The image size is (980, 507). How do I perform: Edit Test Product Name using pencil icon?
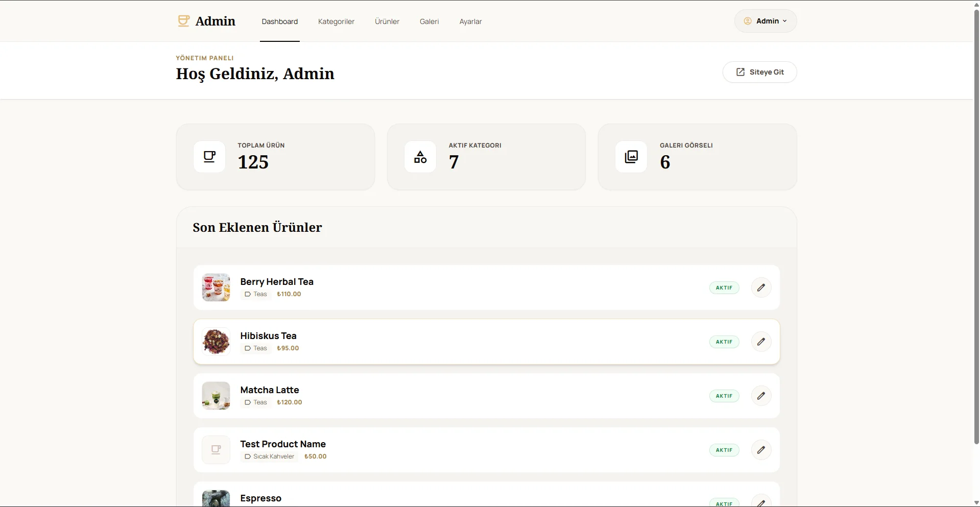761,450
